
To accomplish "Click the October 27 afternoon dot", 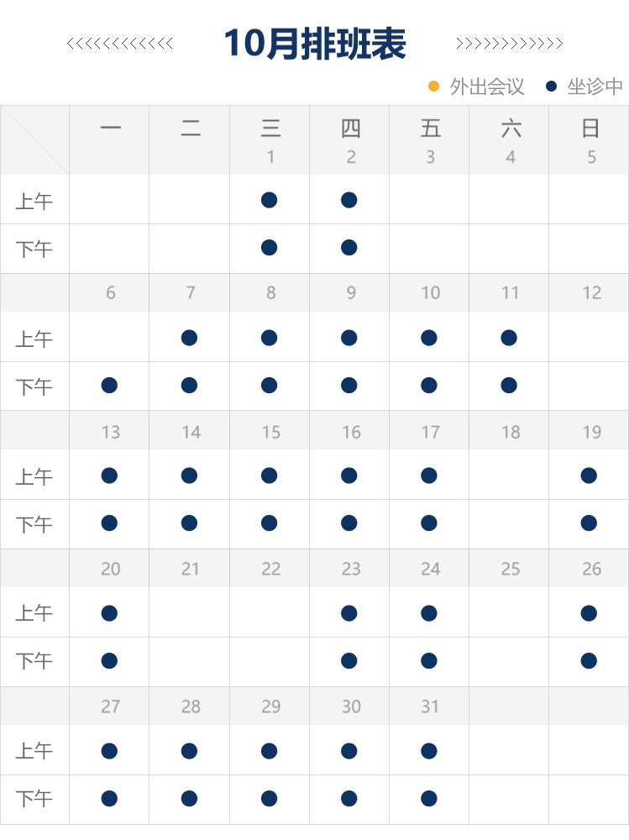I will pyautogui.click(x=109, y=798).
